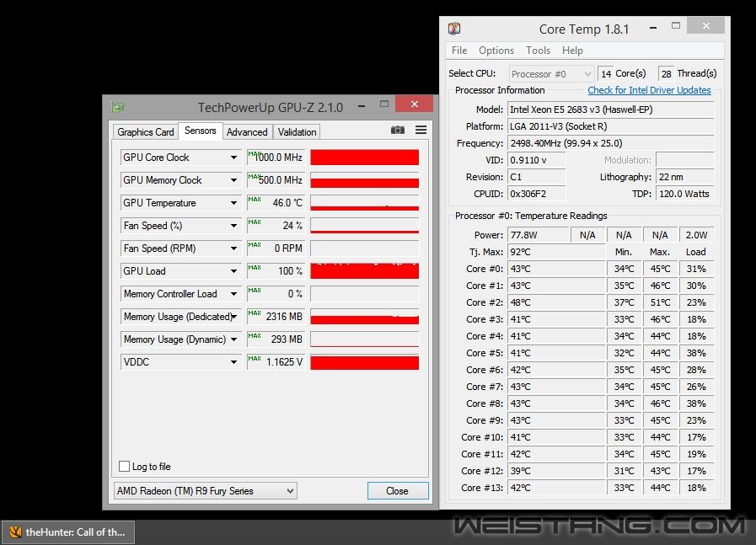Open the Core Temp Help menu
Image resolution: width=756 pixels, height=545 pixels.
(572, 50)
